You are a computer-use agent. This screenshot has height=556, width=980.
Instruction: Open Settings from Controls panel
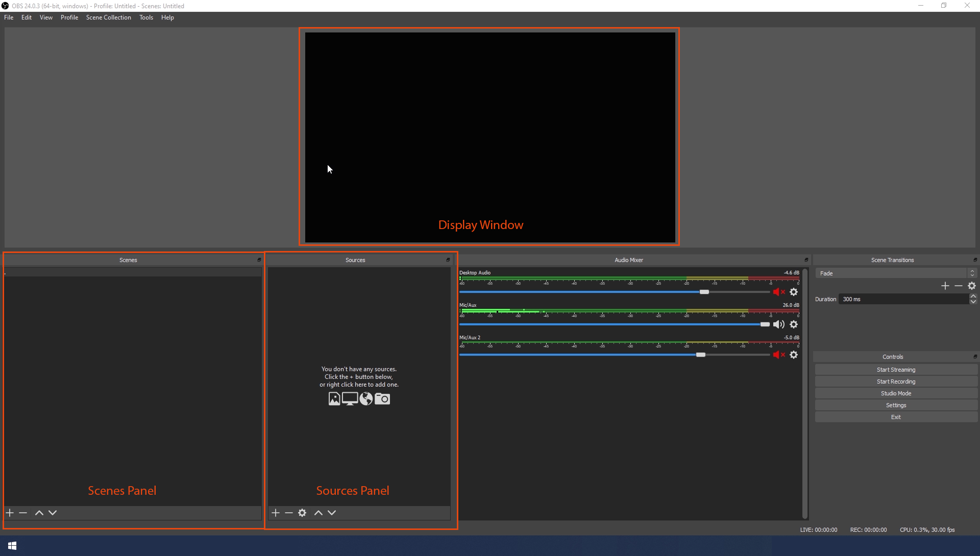pos(896,405)
